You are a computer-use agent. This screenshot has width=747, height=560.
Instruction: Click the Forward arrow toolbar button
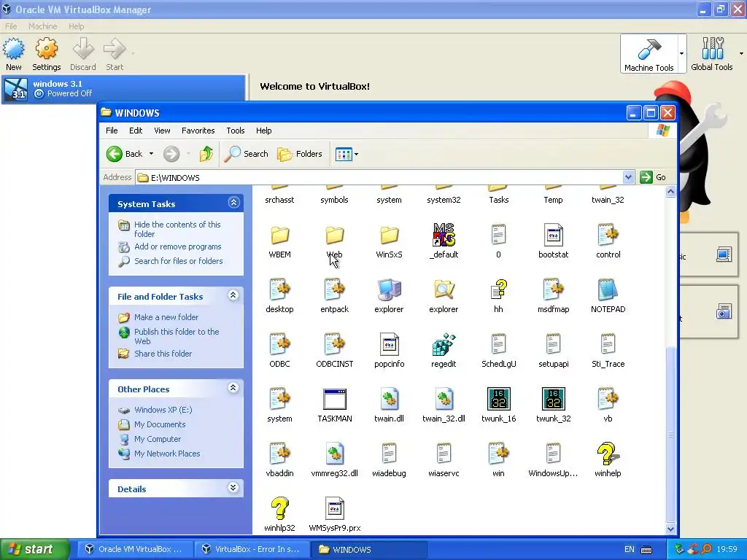coord(171,154)
